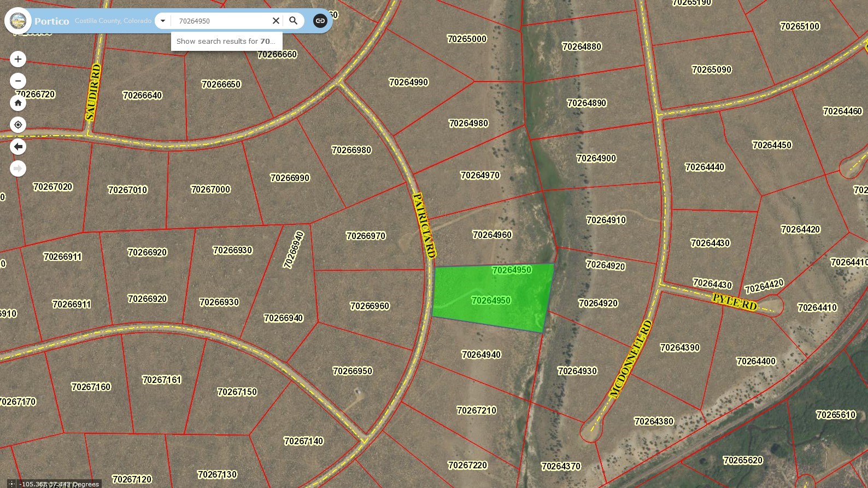868x488 pixels.
Task: Select the 'Show search results for' suggestion
Action: [226, 41]
